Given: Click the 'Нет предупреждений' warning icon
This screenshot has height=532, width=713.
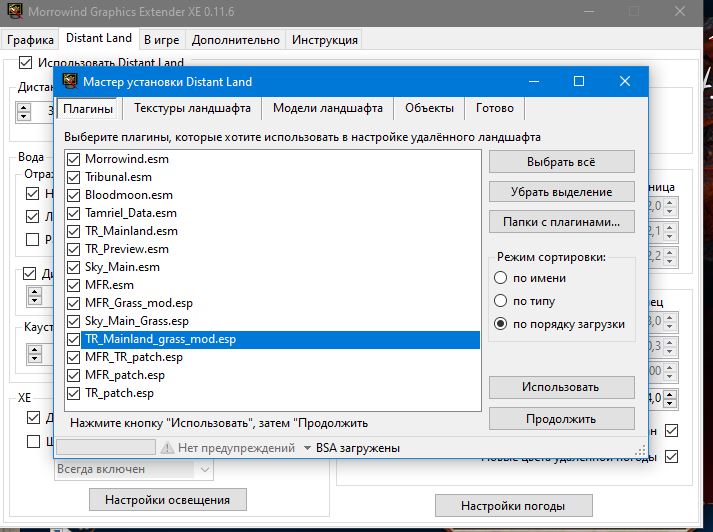Looking at the screenshot, I should coord(167,448).
